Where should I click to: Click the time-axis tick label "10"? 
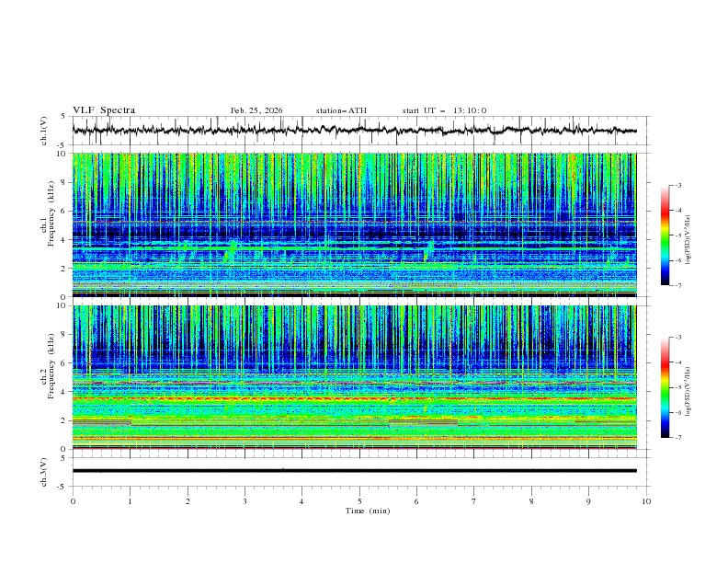tap(646, 501)
